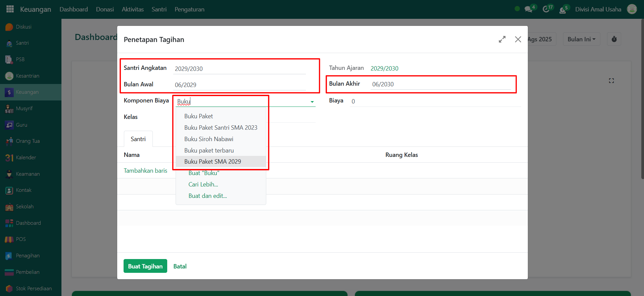Select Buku Paket SMA 2029 option
644x296 pixels.
click(213, 162)
